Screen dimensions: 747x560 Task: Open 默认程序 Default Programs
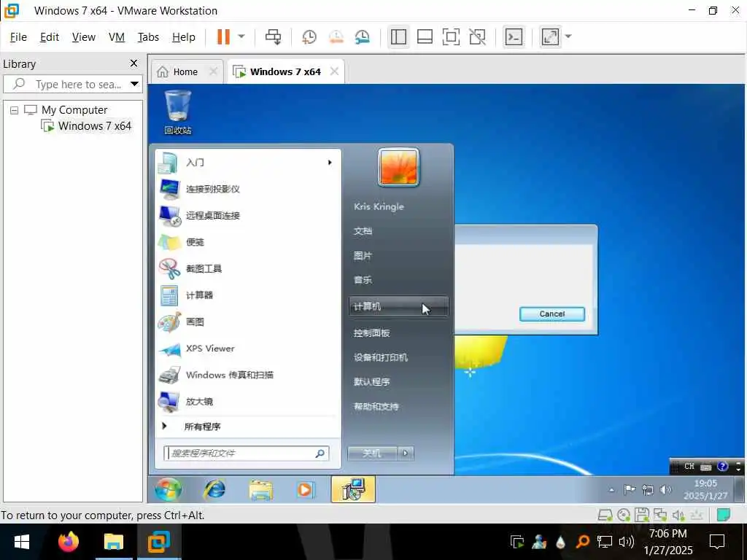pyautogui.click(x=372, y=382)
